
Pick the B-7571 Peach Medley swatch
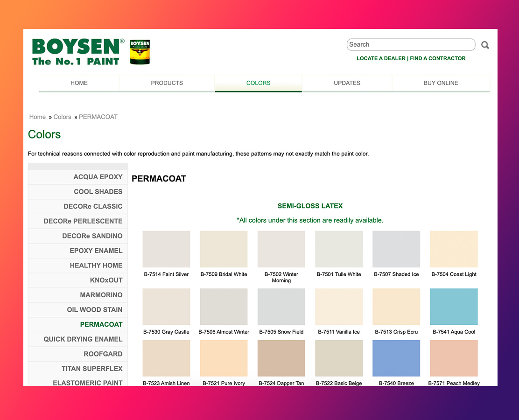pyautogui.click(x=454, y=358)
